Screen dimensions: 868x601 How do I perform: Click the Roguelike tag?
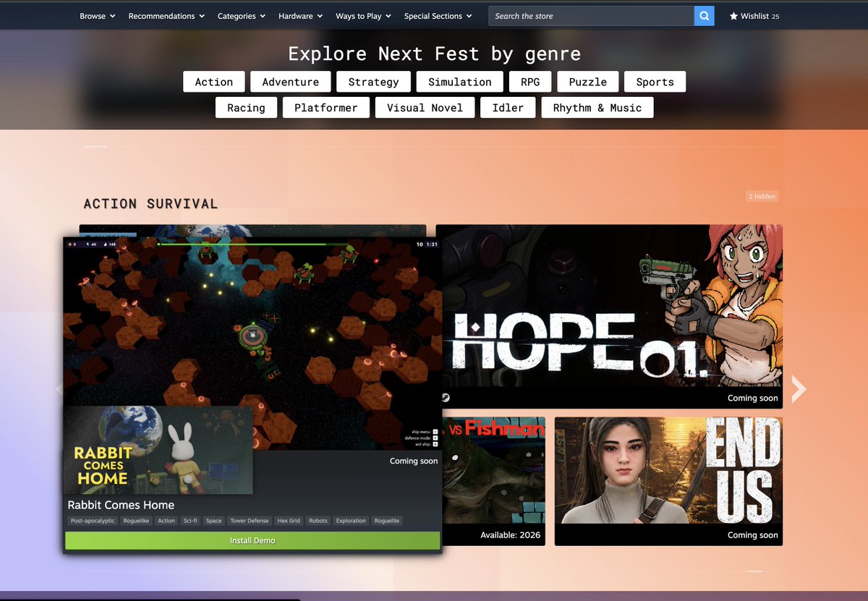point(137,521)
